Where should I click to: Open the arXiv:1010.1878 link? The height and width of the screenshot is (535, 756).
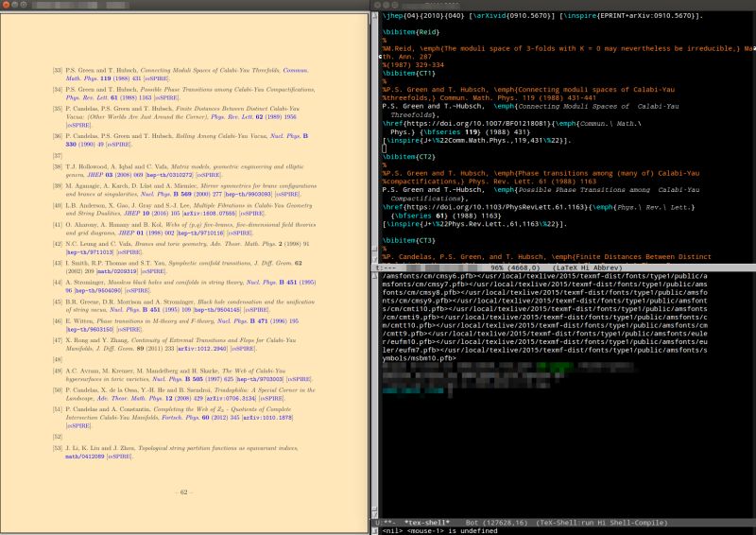[x=267, y=418]
